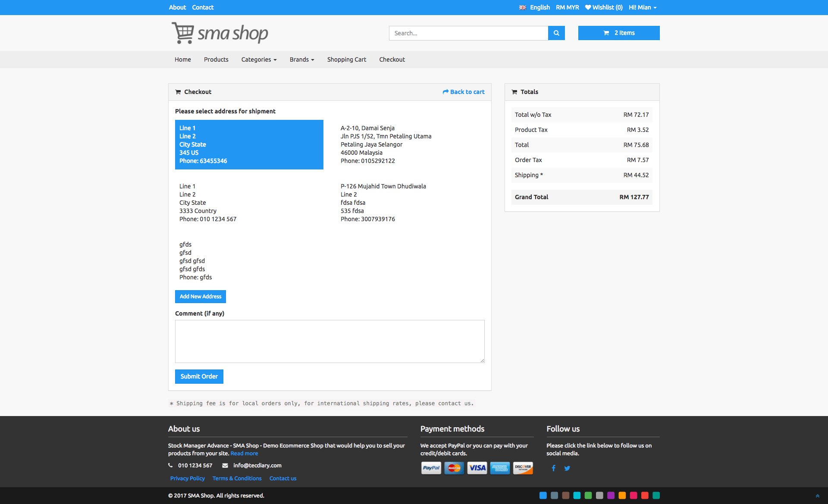
Task: Click the Facebook follow icon
Action: pyautogui.click(x=553, y=468)
